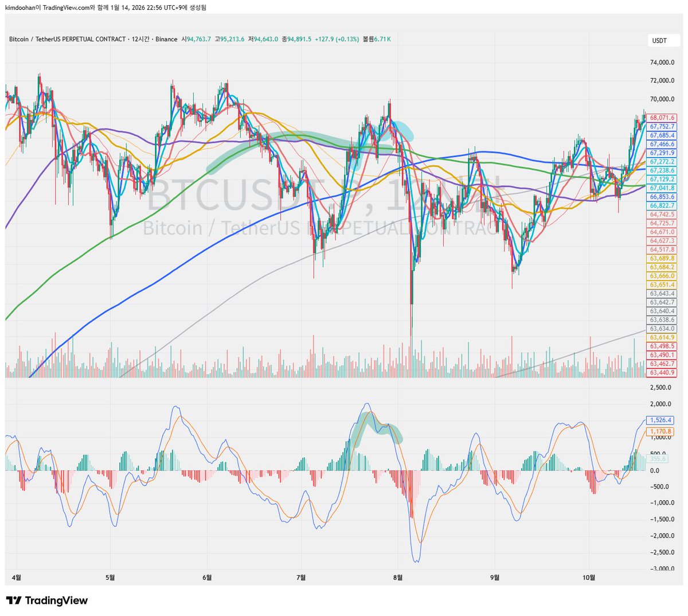This screenshot has height=616, width=688.
Task: Click the cyan 67,041.8 price label
Action: [662, 188]
